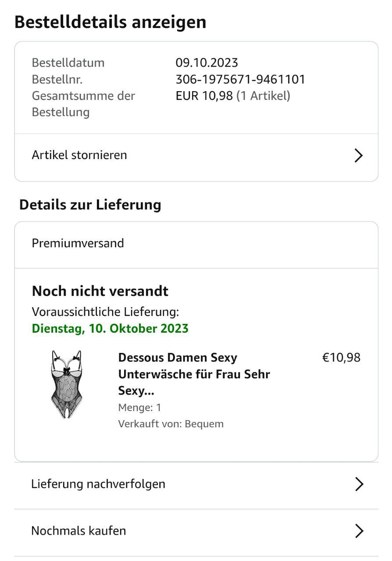Click the chevron beside Nochmals kaufen
The image size is (392, 561).
pos(359,531)
